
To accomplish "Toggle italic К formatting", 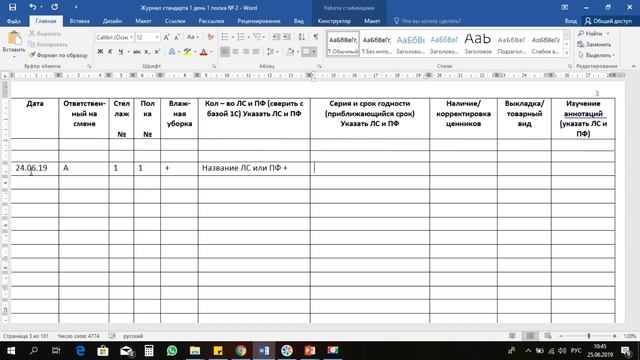I will (x=110, y=51).
